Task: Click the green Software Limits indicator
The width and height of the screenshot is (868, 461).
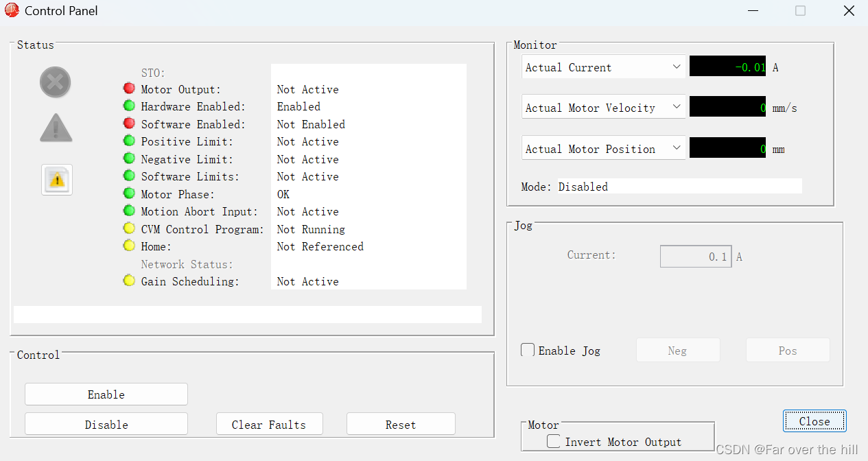Action: click(x=129, y=176)
